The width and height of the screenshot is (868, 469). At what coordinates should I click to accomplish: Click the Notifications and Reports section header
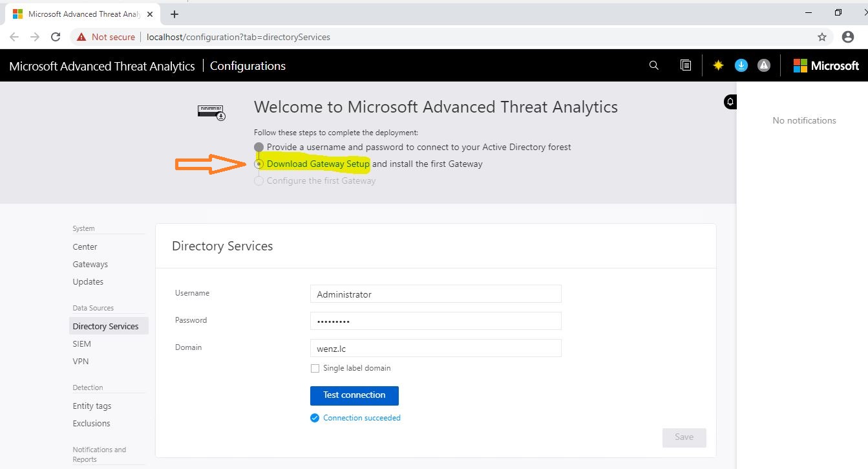(100, 454)
